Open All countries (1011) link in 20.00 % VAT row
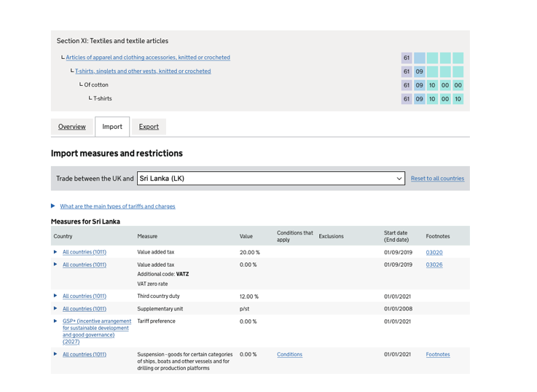 pos(85,252)
